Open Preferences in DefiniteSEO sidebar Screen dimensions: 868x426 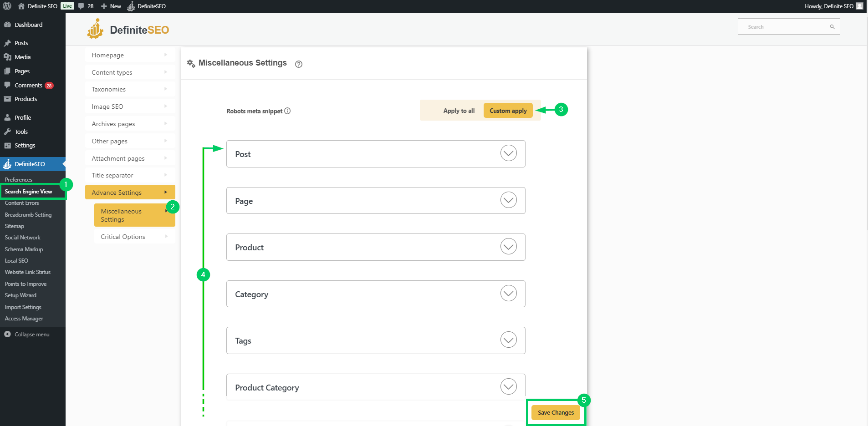point(19,180)
